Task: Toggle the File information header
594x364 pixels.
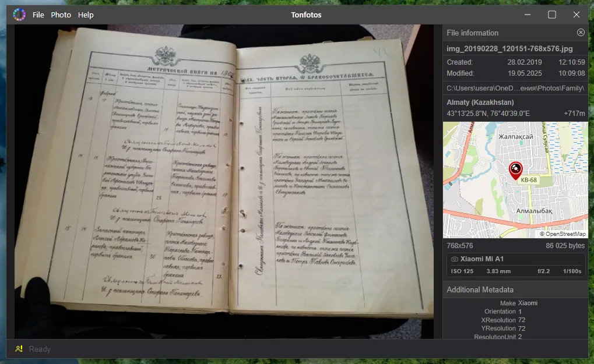Action: pos(472,33)
